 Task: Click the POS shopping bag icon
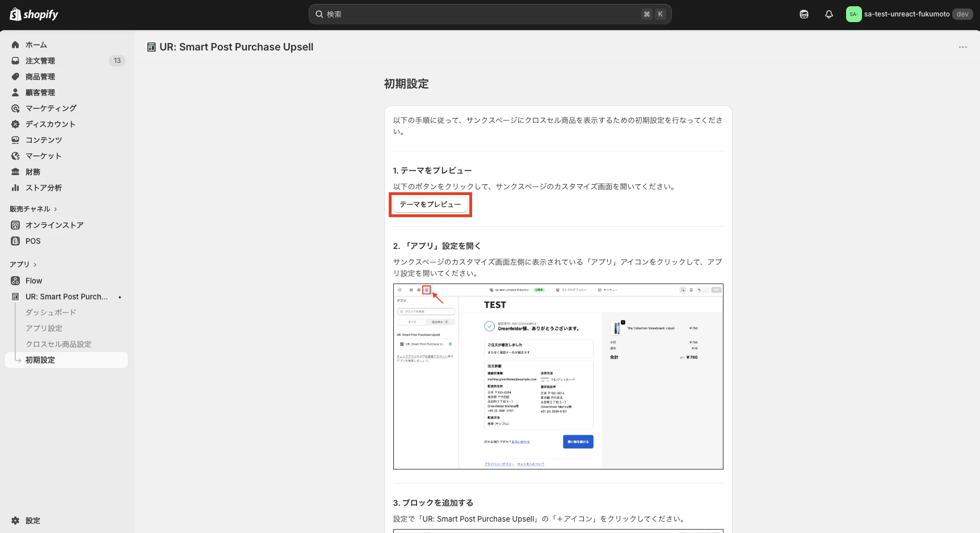15,241
